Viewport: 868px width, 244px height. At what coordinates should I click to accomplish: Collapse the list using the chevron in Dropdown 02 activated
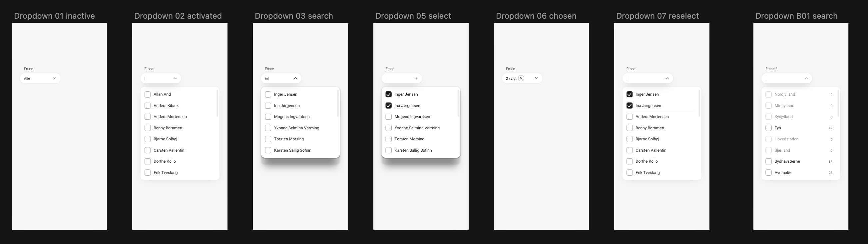coord(175,78)
